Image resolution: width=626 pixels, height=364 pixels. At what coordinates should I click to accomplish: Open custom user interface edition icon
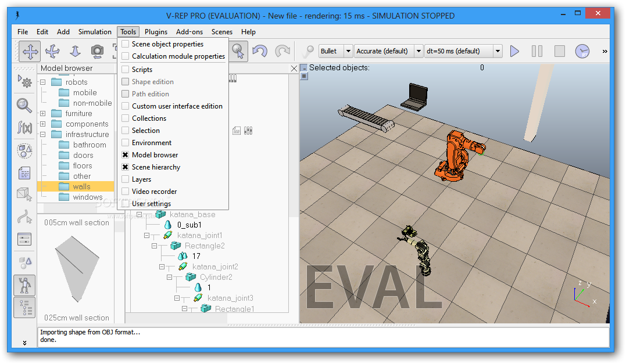coord(24,240)
